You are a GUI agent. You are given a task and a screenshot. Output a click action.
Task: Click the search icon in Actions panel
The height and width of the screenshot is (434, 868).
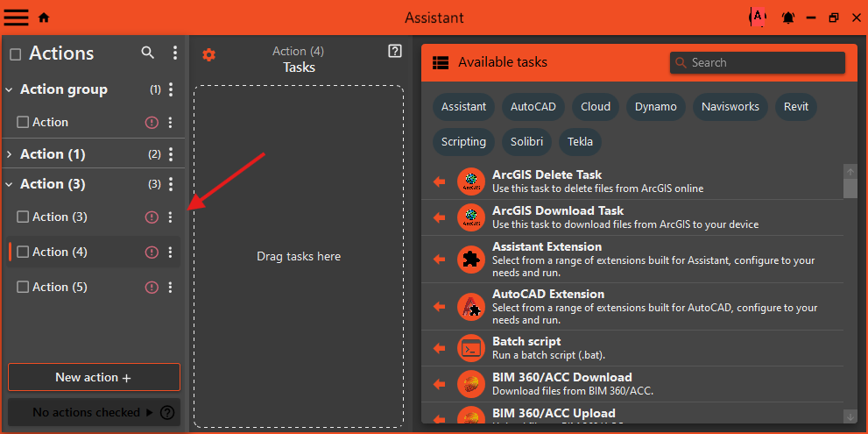[148, 53]
